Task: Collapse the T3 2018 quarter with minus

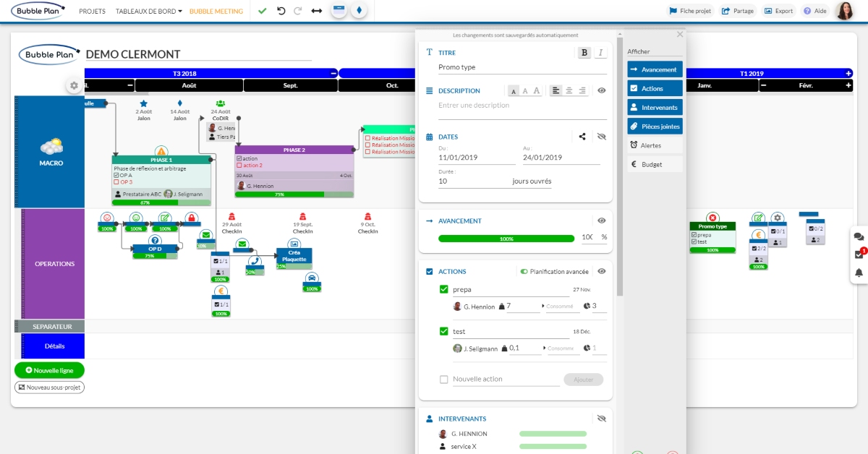Action: pos(333,73)
